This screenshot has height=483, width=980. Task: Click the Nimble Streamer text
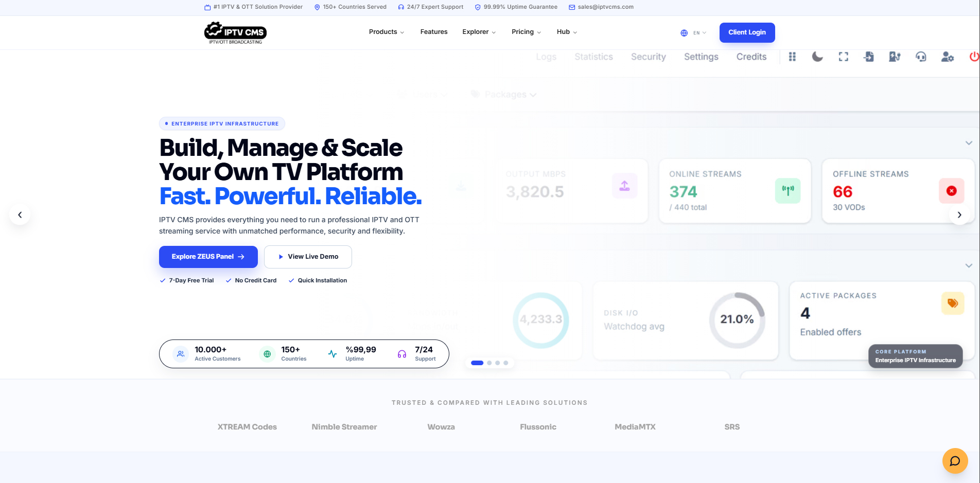coord(344,427)
